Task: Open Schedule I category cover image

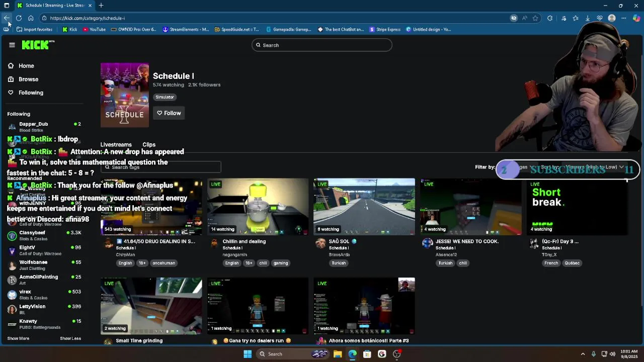Action: 125,95
